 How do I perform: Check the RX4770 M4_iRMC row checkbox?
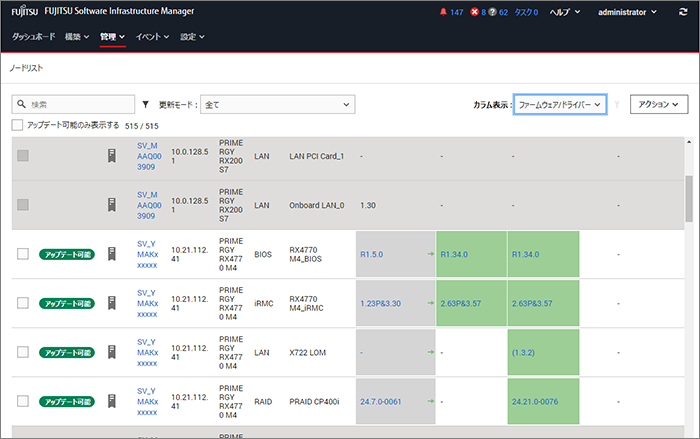[x=23, y=303]
